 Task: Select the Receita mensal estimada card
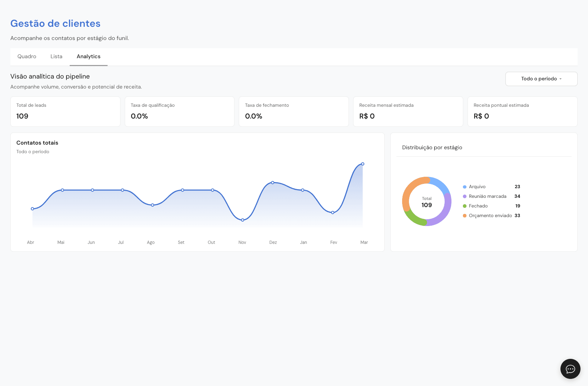tap(408, 111)
